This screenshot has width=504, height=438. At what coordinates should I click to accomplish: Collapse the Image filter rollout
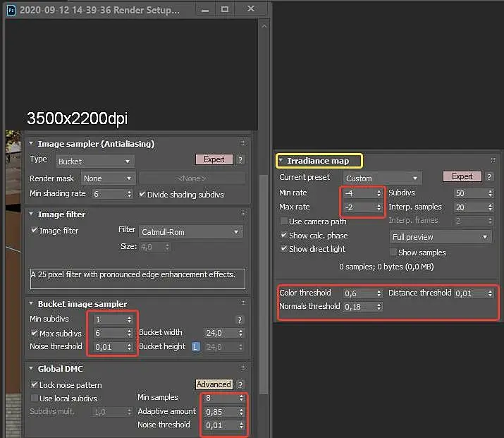click(x=31, y=214)
